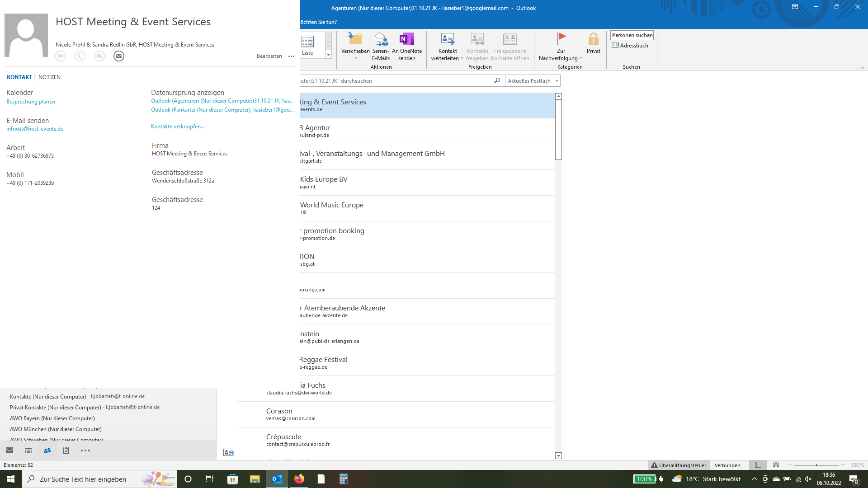Screen dimensions: 868x488
Task: Click the contact profile picture placeholder
Action: point(26,35)
